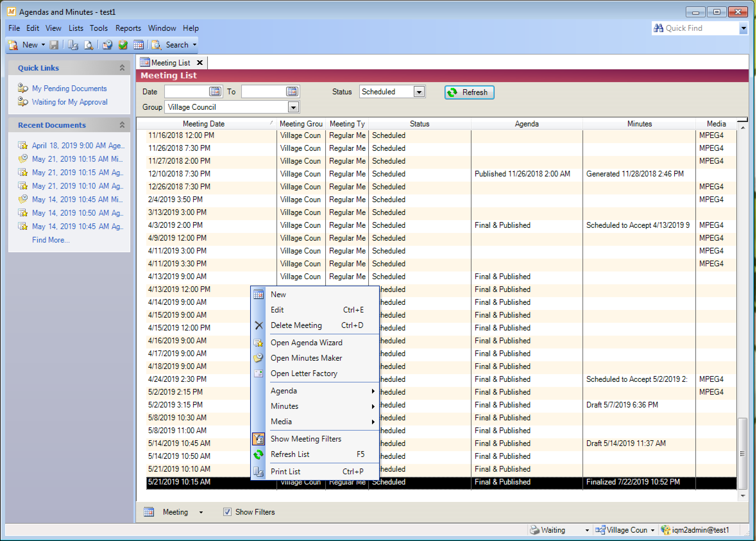The height and width of the screenshot is (541, 756).
Task: Toggle the Show Filters checkbox
Action: click(227, 512)
